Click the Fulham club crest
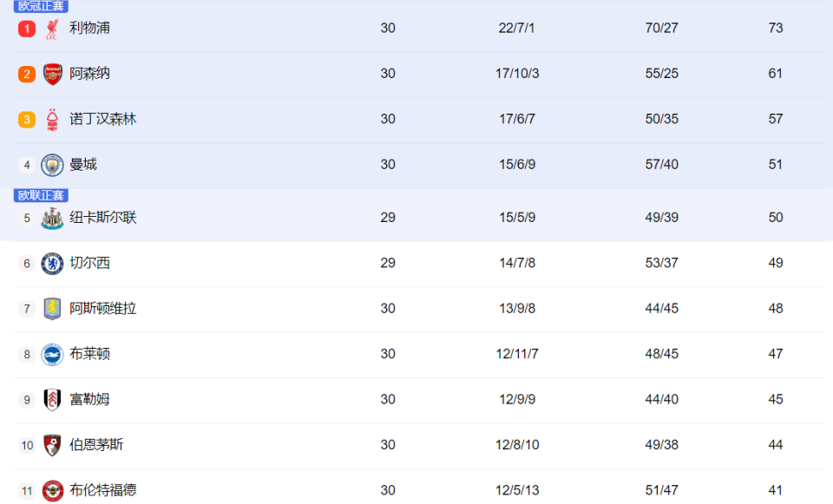Image resolution: width=833 pixels, height=504 pixels. point(52,400)
